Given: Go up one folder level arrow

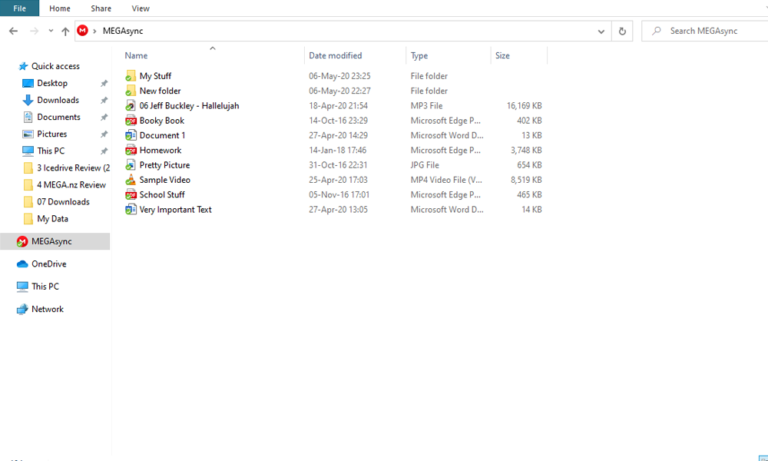Looking at the screenshot, I should coord(66,31).
